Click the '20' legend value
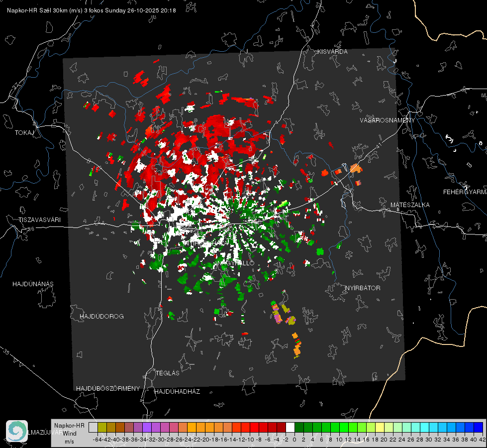The image size is (487, 448). (x=384, y=440)
